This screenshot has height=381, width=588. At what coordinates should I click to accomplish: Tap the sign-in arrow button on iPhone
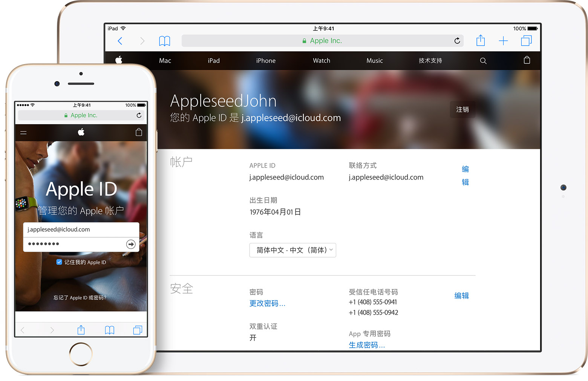[131, 244]
